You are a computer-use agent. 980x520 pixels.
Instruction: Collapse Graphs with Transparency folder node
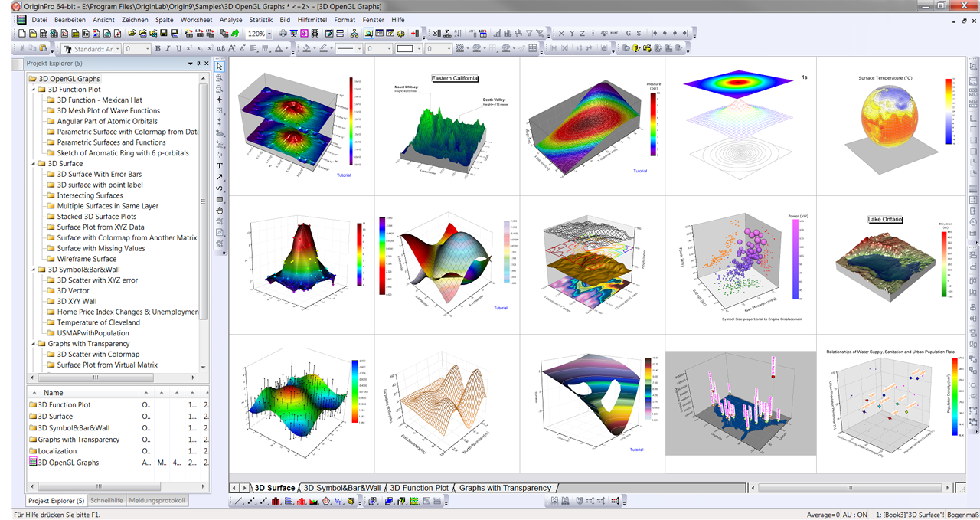coord(34,344)
